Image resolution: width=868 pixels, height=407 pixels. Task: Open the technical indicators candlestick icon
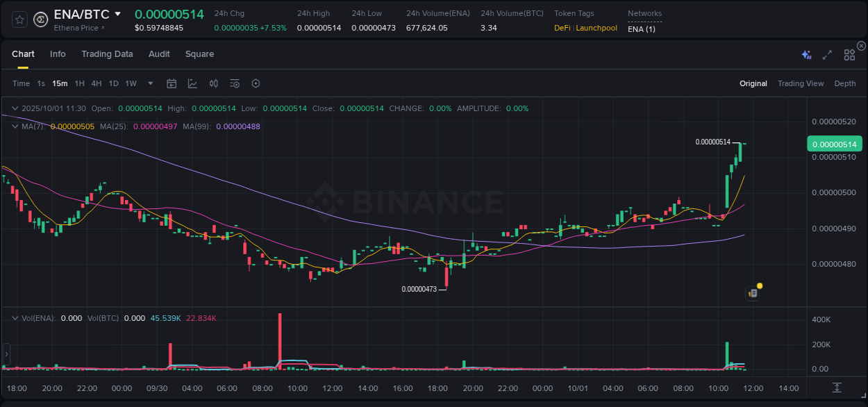click(x=213, y=83)
